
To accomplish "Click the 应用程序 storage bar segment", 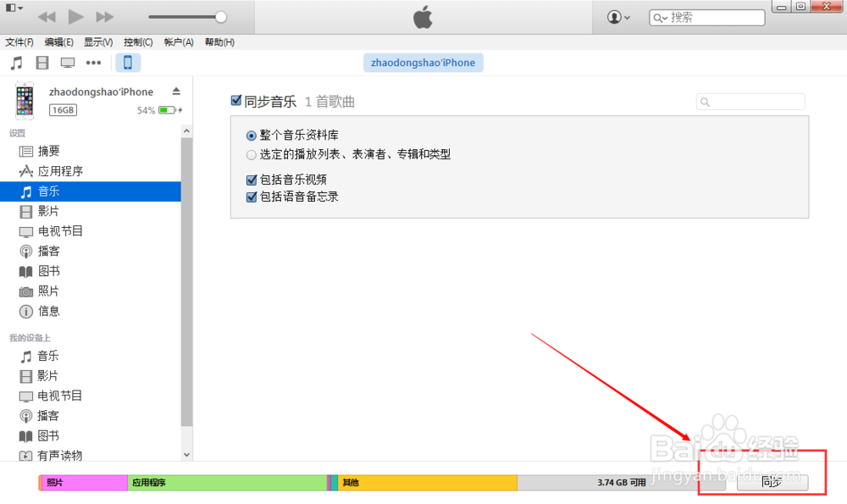I will point(227,482).
